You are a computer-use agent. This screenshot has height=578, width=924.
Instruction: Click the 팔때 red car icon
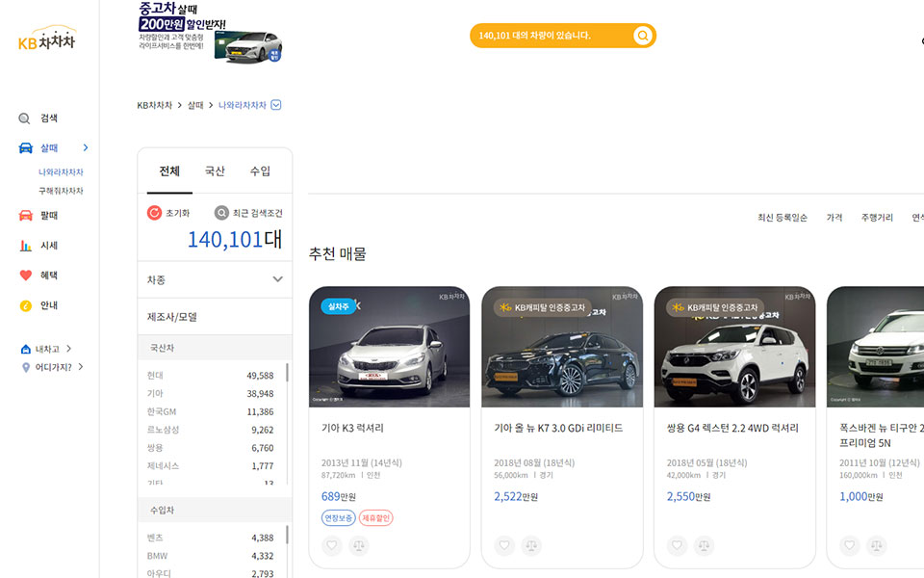(x=26, y=216)
